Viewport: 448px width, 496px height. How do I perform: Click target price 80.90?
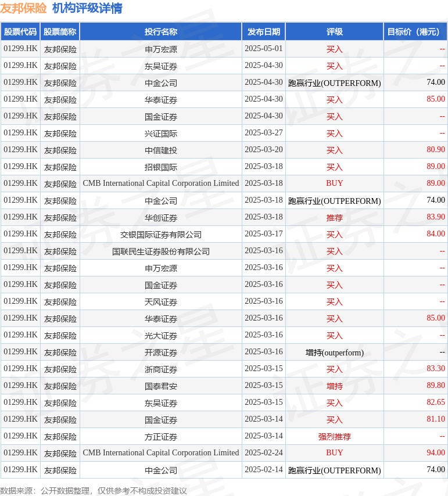pos(436,149)
